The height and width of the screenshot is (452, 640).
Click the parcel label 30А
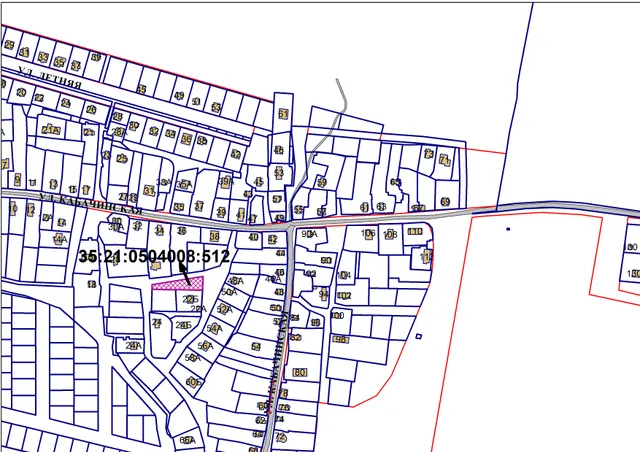point(116,227)
